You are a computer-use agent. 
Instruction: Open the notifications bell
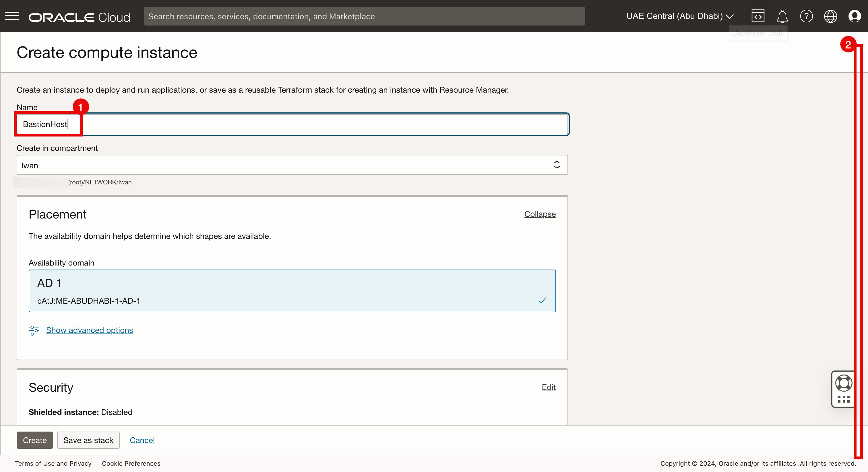tap(782, 16)
